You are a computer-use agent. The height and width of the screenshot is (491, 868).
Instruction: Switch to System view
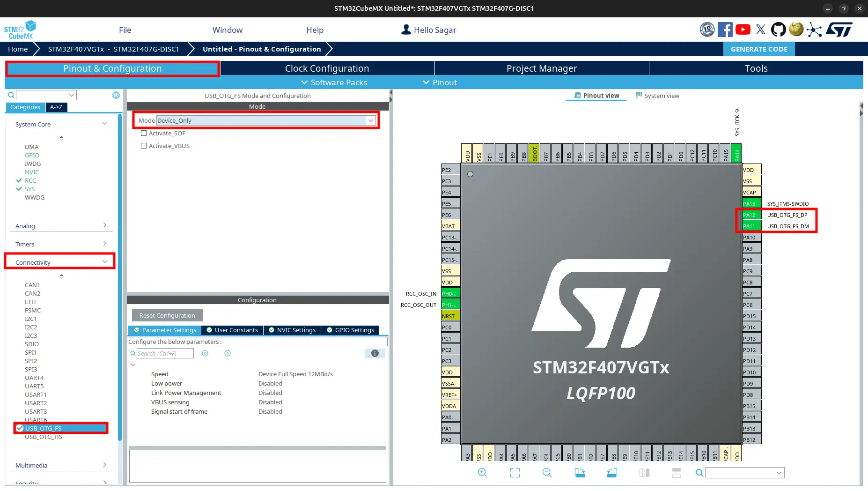pos(657,96)
